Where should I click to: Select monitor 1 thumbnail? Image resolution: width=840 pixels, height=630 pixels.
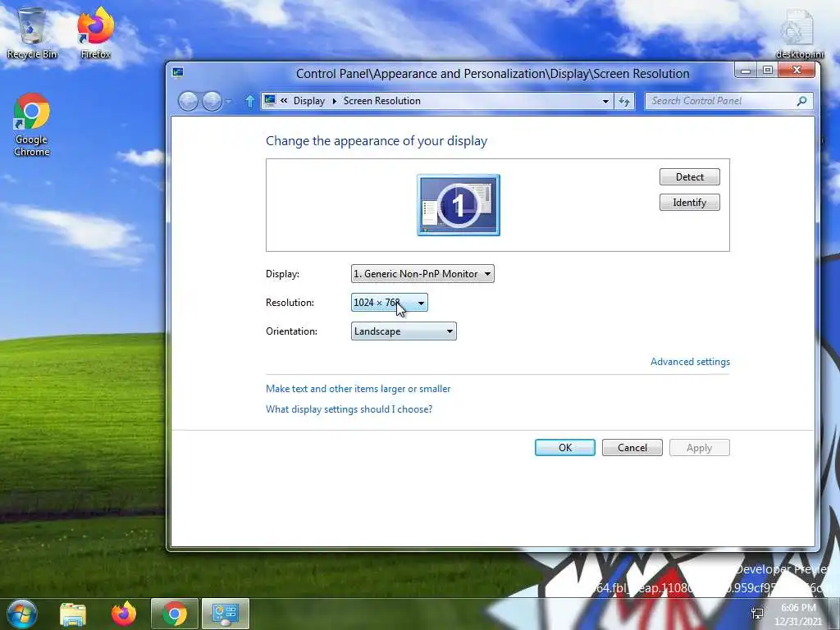coord(459,204)
